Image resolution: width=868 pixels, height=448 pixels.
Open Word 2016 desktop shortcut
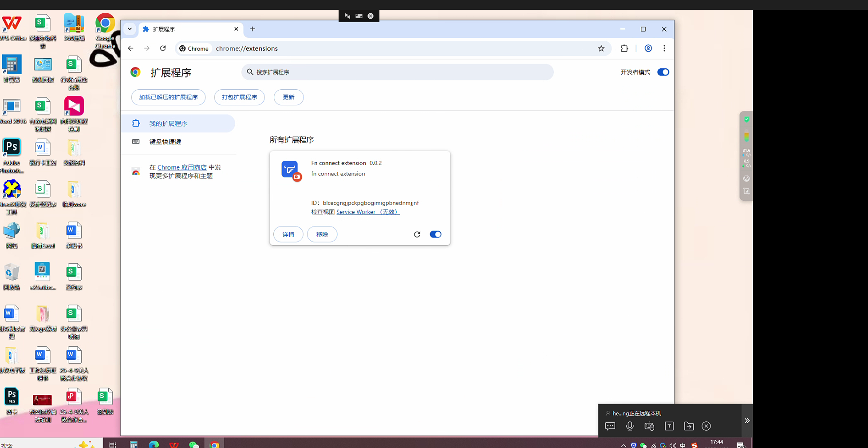tap(12, 111)
